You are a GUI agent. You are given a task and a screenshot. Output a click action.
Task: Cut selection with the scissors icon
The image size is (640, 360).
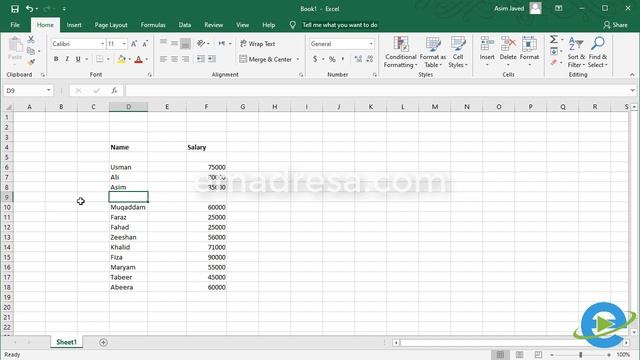31,40
